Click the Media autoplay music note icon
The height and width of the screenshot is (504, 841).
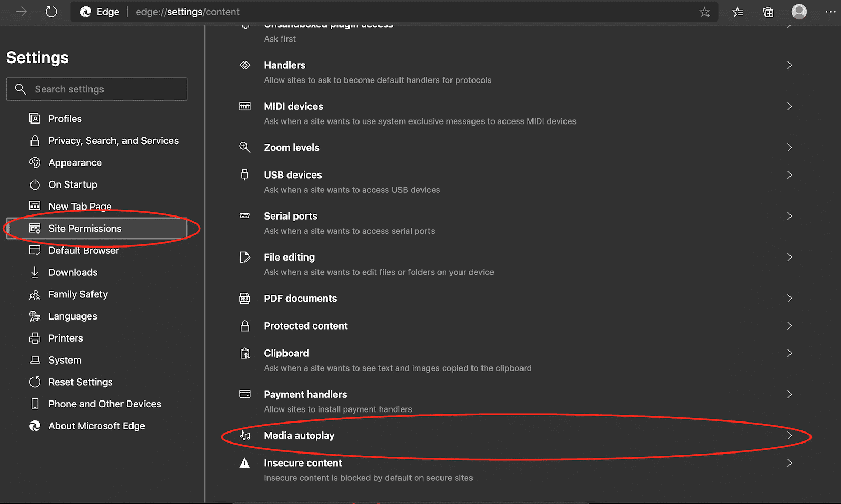(245, 435)
